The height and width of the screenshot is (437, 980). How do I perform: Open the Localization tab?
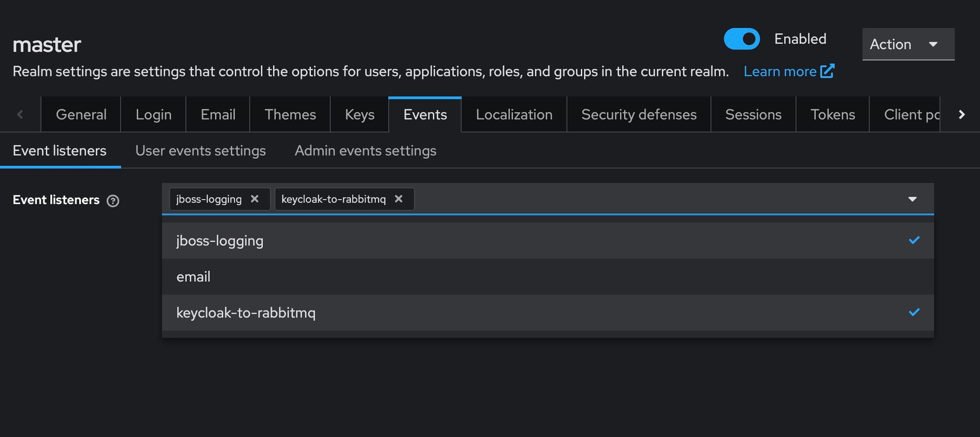point(514,114)
